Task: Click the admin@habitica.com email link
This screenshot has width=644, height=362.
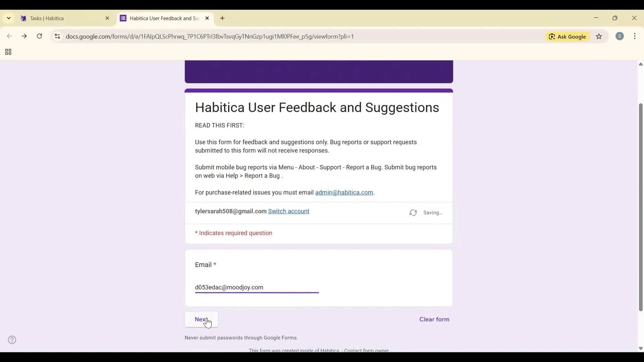Action: pyautogui.click(x=344, y=192)
